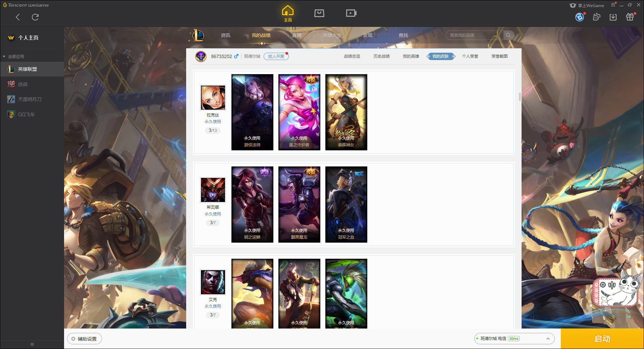
Task: Open the 资讯 tab
Action: [225, 35]
